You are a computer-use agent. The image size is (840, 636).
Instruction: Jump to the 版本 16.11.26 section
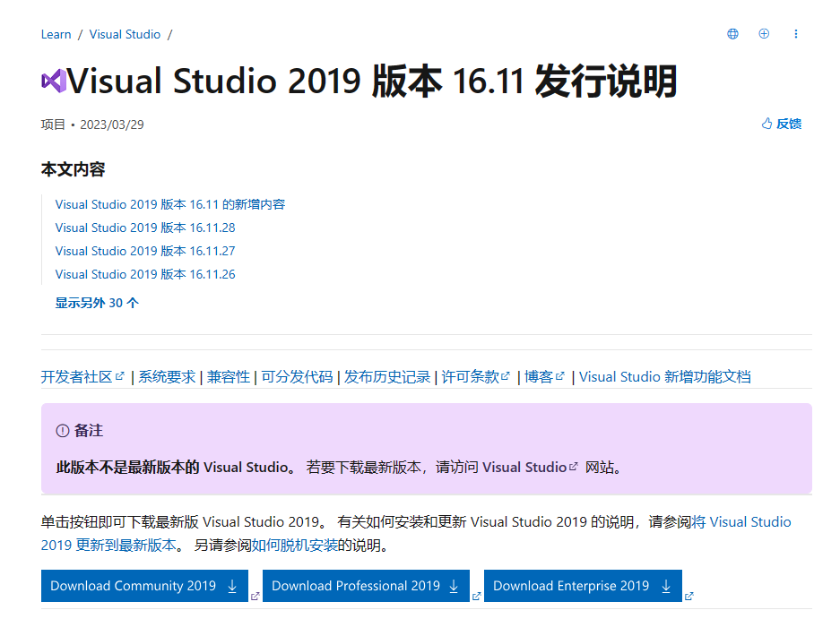[x=145, y=274]
